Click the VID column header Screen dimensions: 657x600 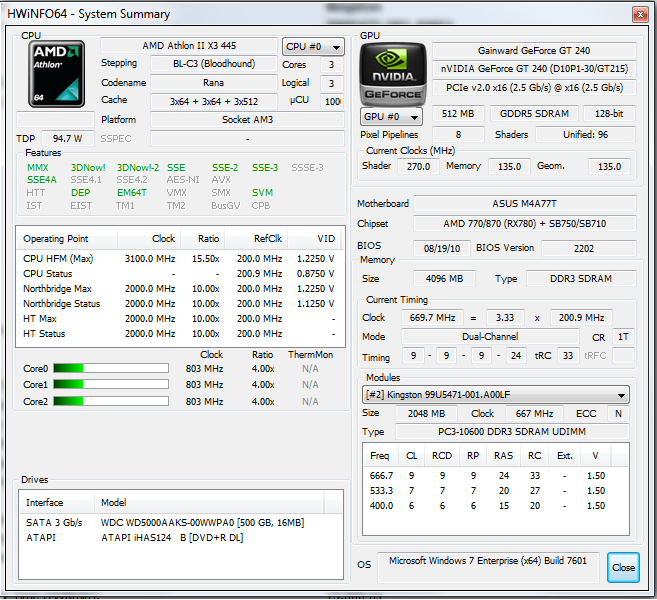point(314,239)
